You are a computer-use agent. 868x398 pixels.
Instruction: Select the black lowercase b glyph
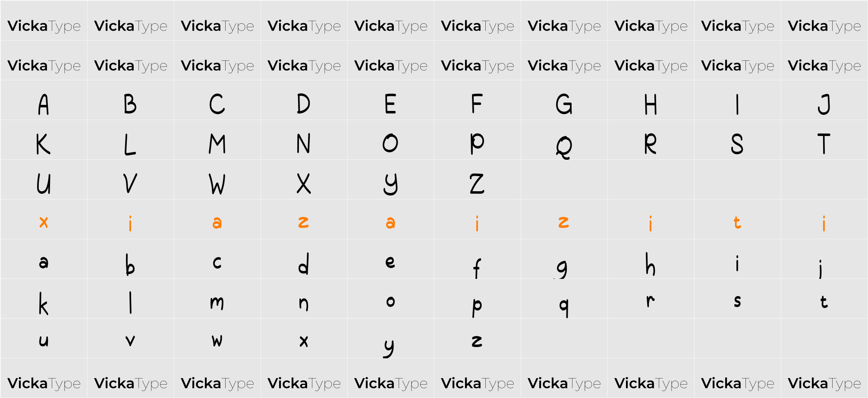(130, 264)
